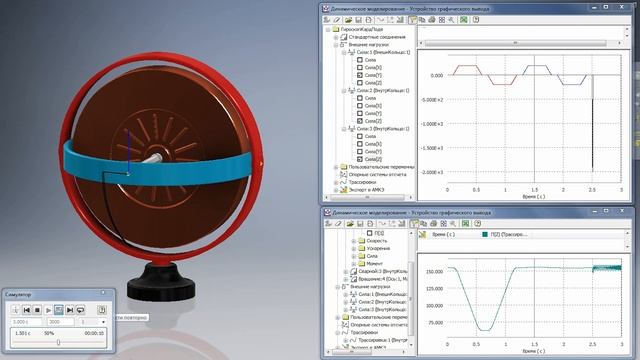This screenshot has width=640, height=360.
Task: Open help in the lower Grapher toolbar
Action: pos(478,224)
